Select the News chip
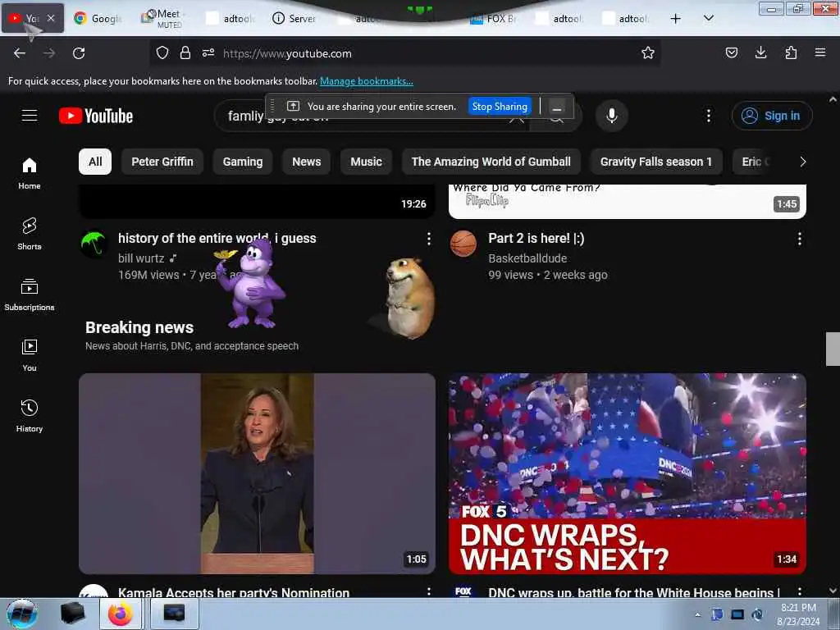 pos(307,162)
